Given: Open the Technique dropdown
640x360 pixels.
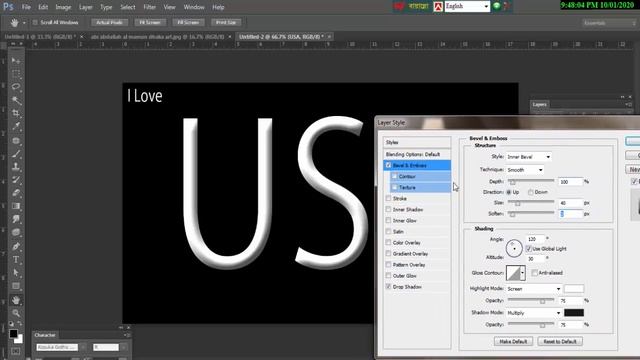Looking at the screenshot, I should pos(525,169).
